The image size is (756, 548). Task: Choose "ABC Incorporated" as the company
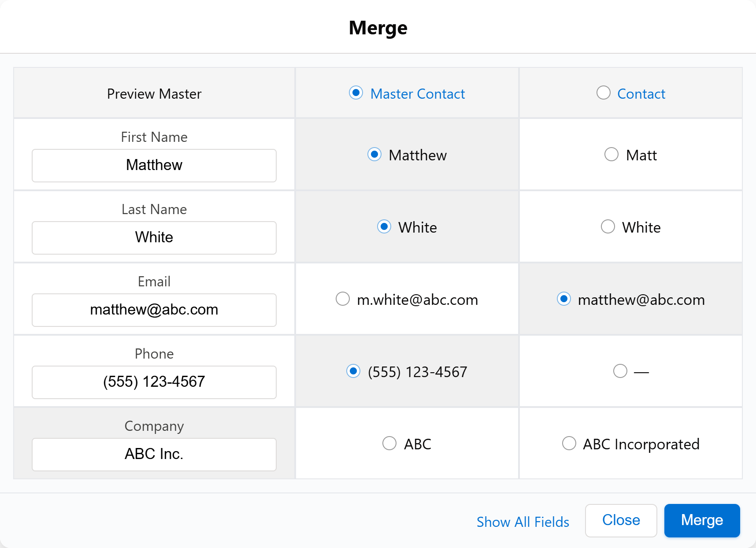569,444
